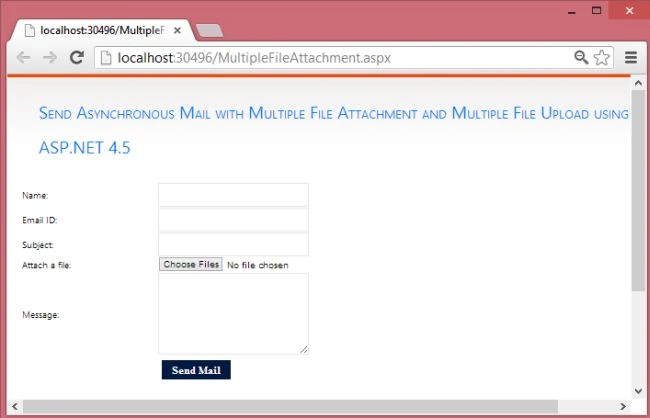Click the horizontal scrollbar right arrow
This screenshot has height=418, width=650.
pos(623,406)
